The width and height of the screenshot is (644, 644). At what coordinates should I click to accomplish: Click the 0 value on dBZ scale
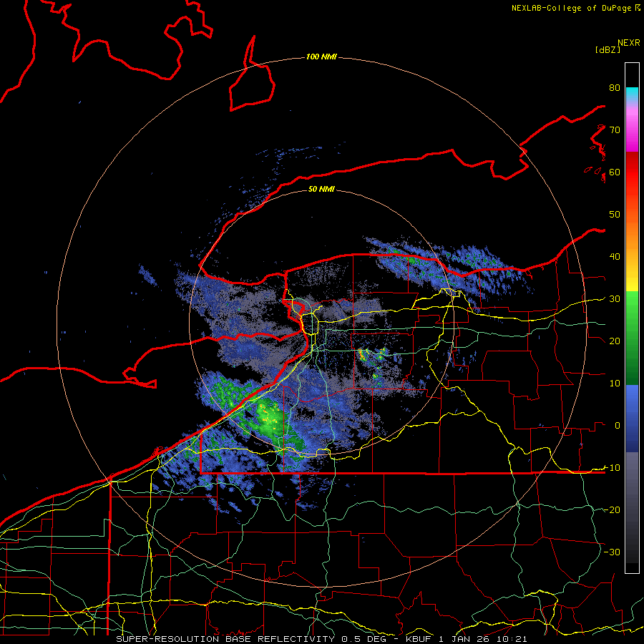tap(617, 426)
